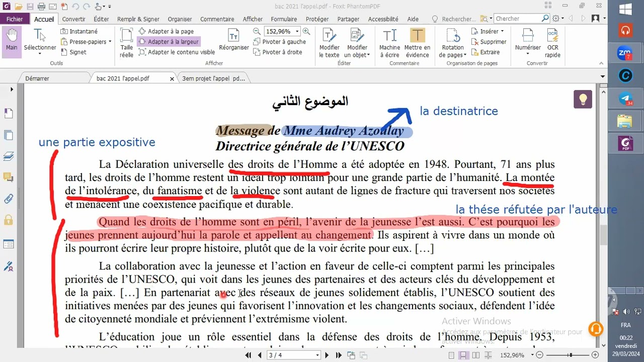Open the Réorganiser reflow view

[234, 40]
